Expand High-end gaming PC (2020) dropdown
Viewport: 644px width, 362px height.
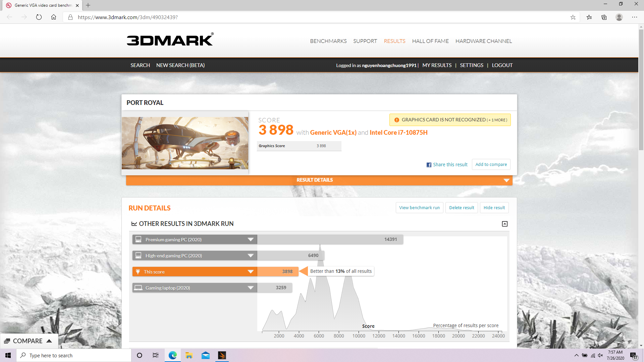pyautogui.click(x=251, y=255)
